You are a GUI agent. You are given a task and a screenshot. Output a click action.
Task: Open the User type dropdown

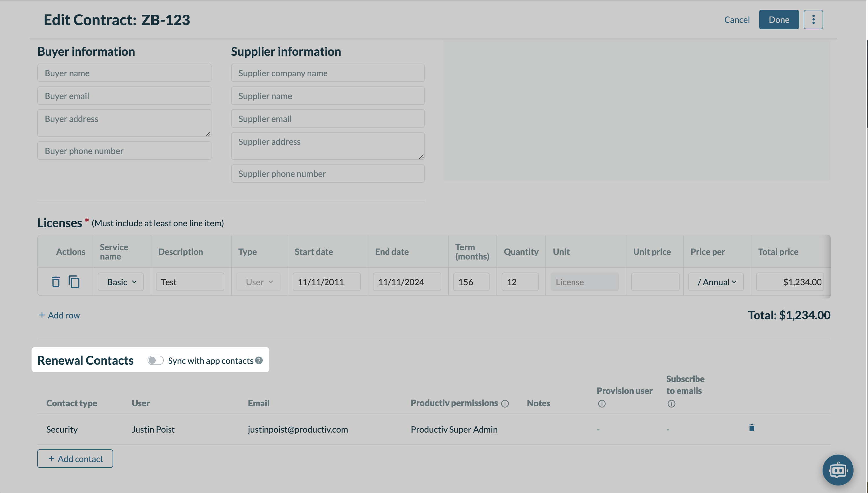tap(259, 282)
